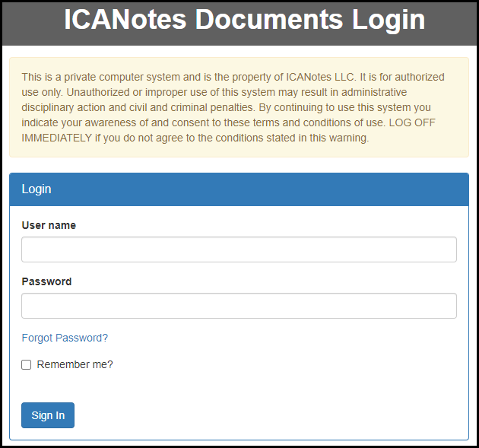Click the blue Login panel header
The image size is (479, 448).
tap(239, 189)
